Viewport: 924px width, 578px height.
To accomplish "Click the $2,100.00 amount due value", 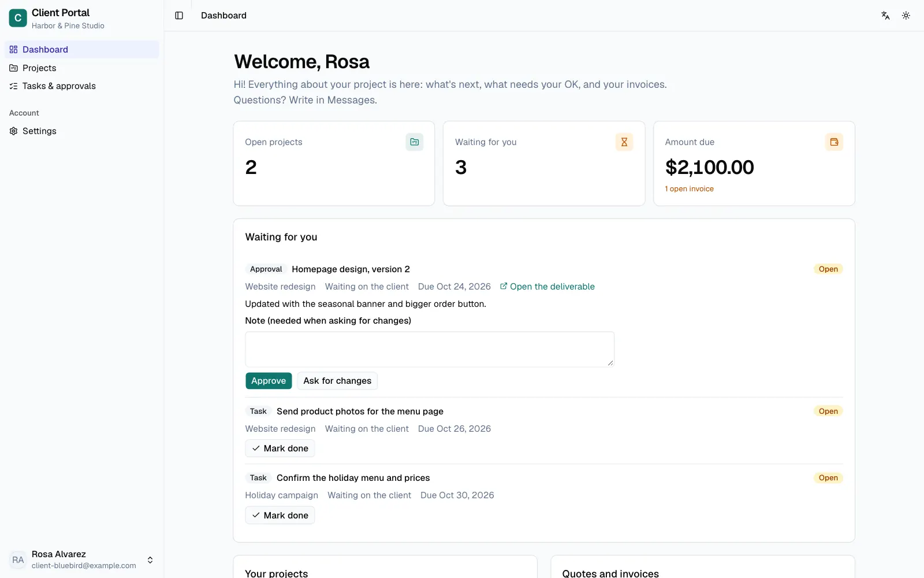I will pyautogui.click(x=709, y=168).
